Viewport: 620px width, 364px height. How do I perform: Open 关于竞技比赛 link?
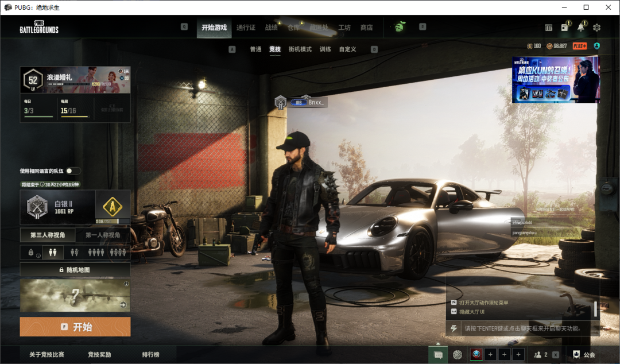pyautogui.click(x=46, y=354)
